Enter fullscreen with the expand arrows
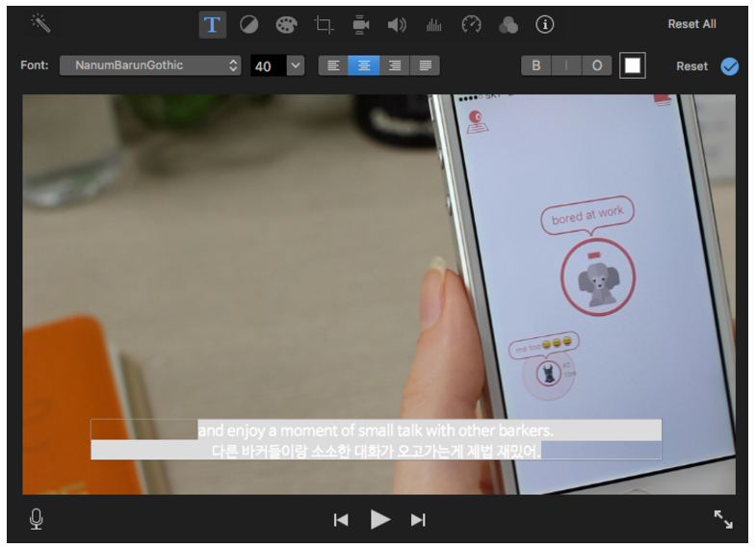Viewport: 756px width, 548px height. [x=723, y=519]
